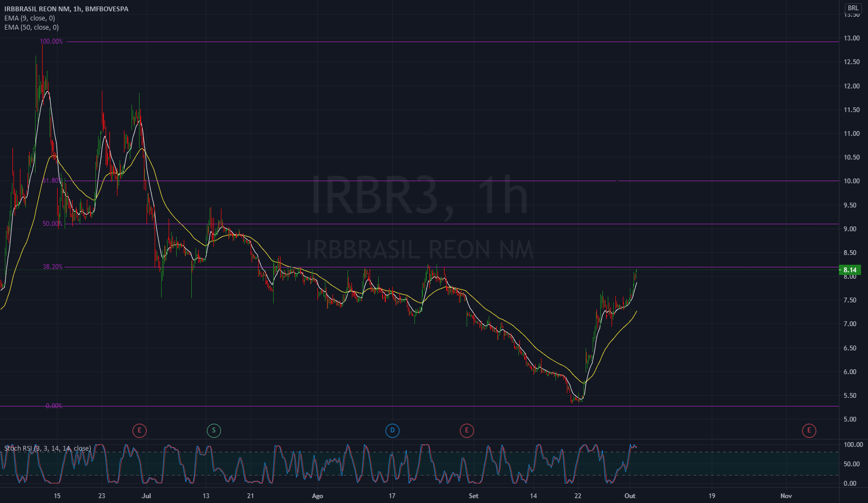Select the Stoch RSI indicator legend
The height and width of the screenshot is (503, 868).
tap(47, 449)
